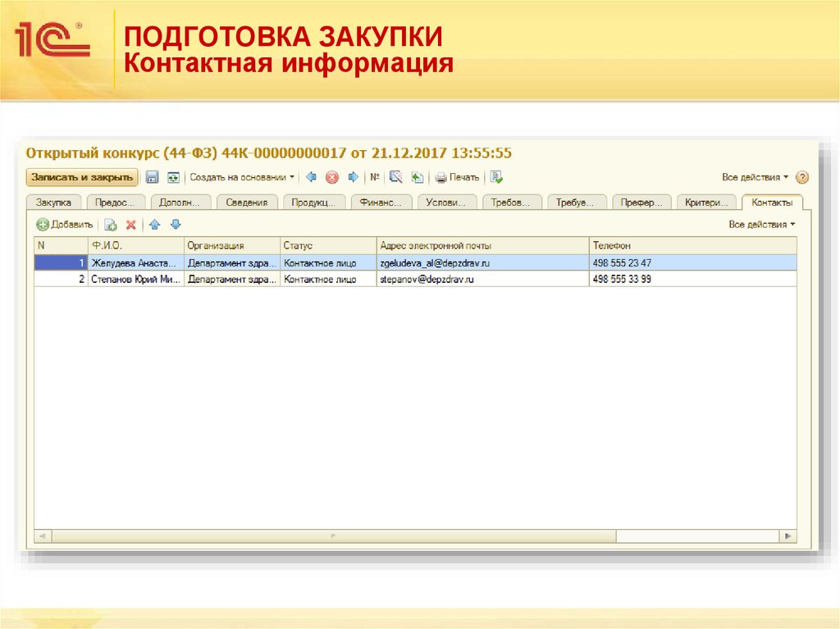
Task: Click the Записать и закрыть button
Action: tap(80, 175)
